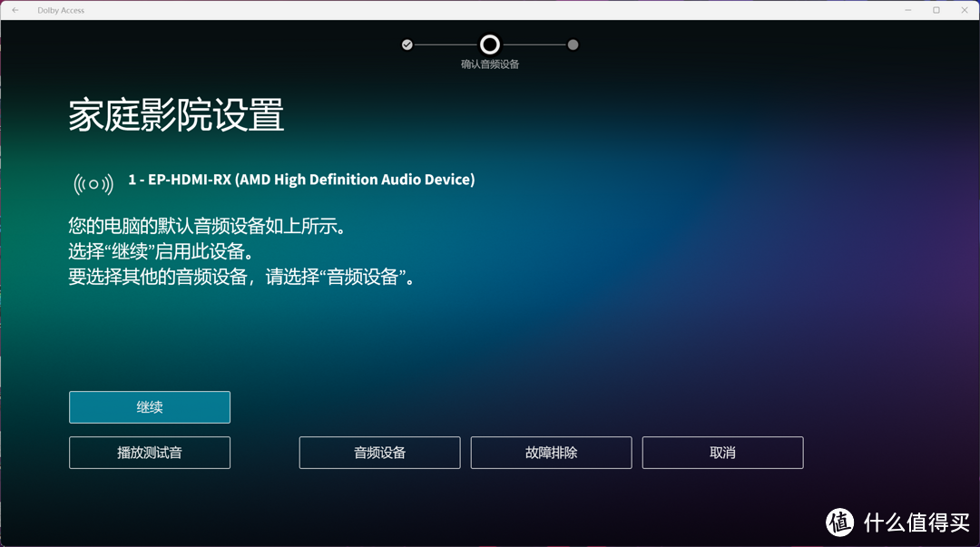The height and width of the screenshot is (547, 980).
Task: Click the Dolby Access window title
Action: pos(61,10)
